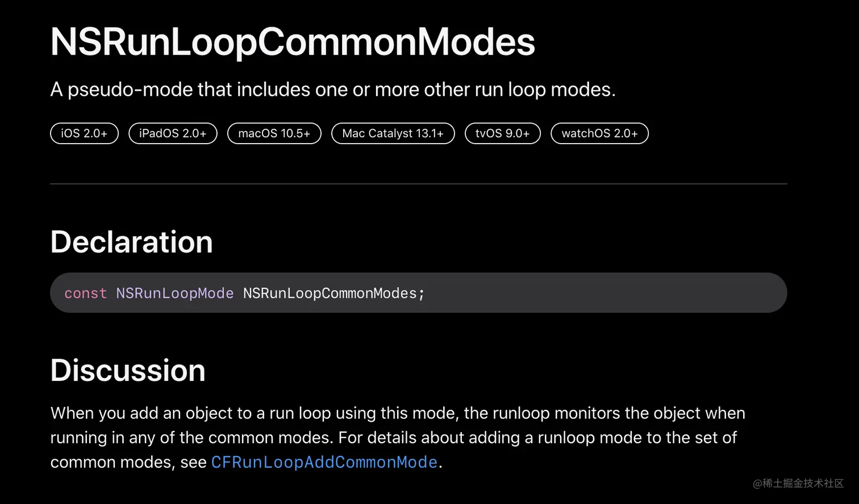This screenshot has height=504, width=859.
Task: Click the iPadOS 2.0+ availability badge
Action: click(173, 133)
